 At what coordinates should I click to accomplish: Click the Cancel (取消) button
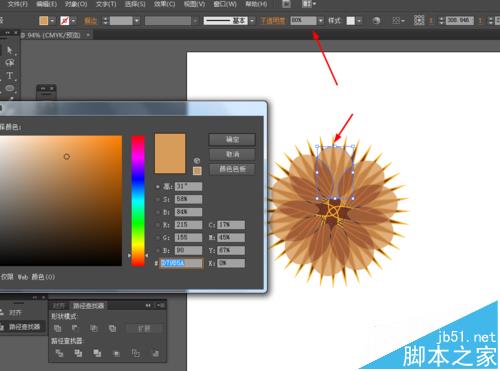pos(232,154)
